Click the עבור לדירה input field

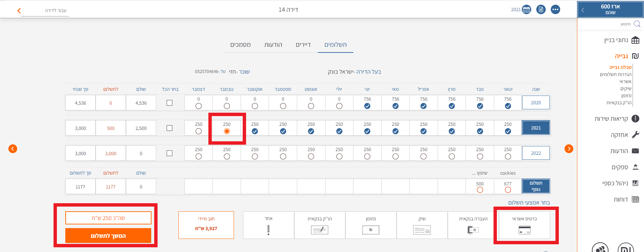pyautogui.click(x=45, y=10)
